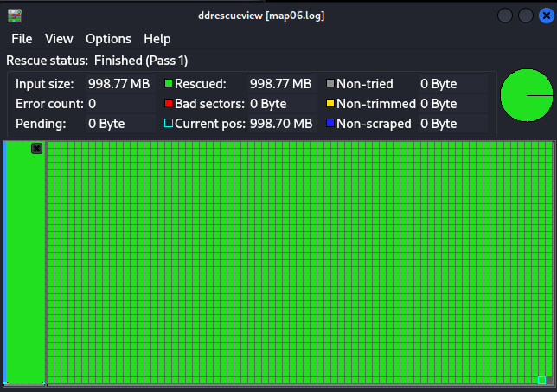Close the zoom bar with its X icon
This screenshot has height=392, width=557.
pyautogui.click(x=36, y=148)
